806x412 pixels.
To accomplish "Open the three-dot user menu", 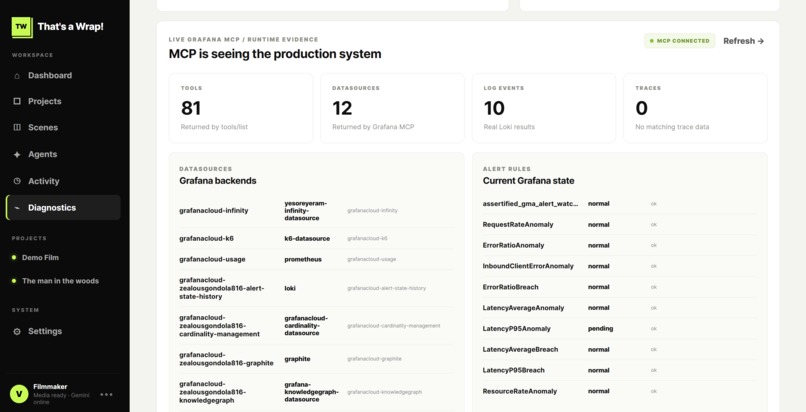I will tap(106, 395).
